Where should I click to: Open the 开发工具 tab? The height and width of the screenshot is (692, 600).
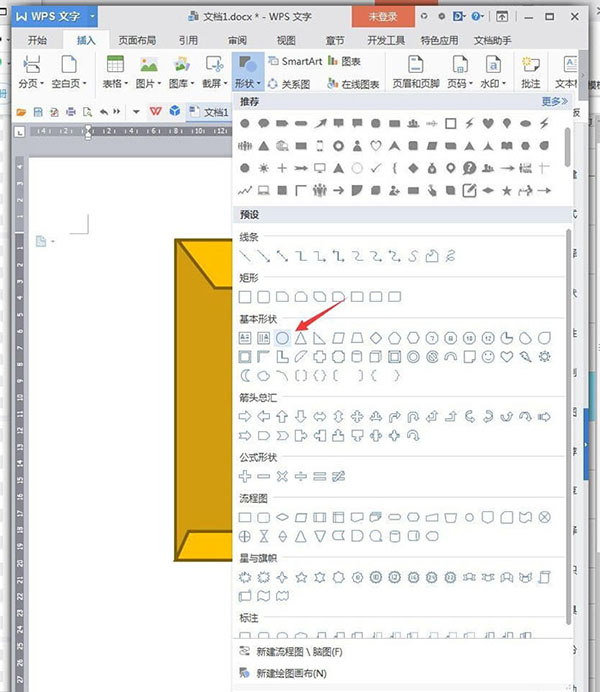click(386, 41)
